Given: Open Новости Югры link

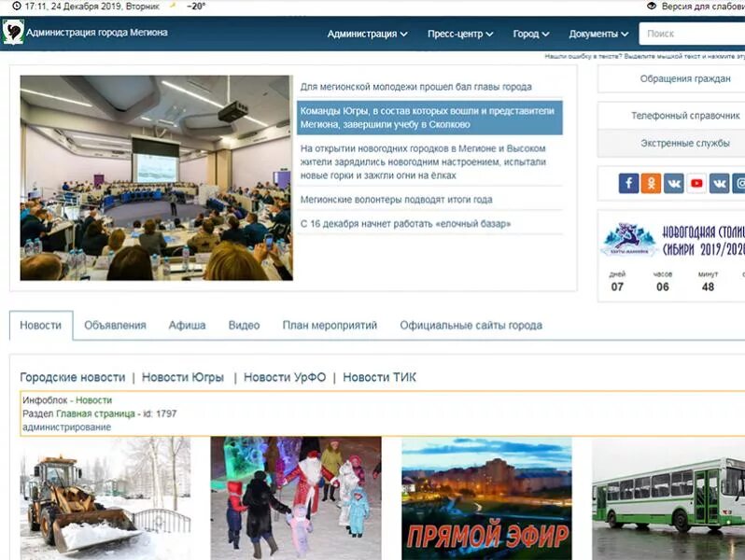Looking at the screenshot, I should tap(183, 377).
